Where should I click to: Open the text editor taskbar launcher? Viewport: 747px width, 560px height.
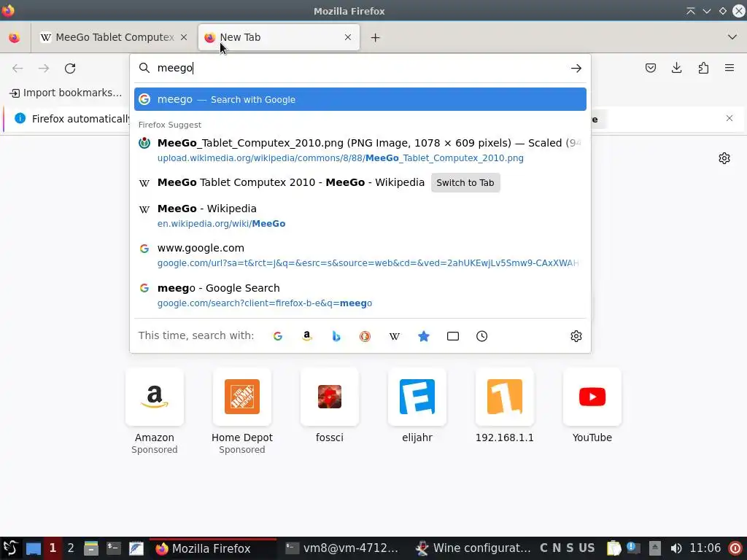pos(136,548)
